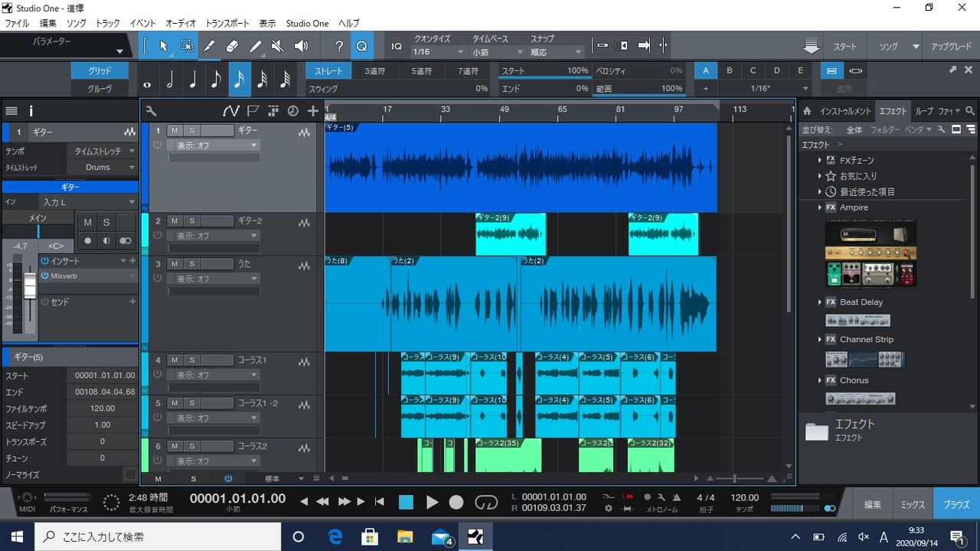
Task: Open the ファイル menu
Action: click(x=17, y=24)
